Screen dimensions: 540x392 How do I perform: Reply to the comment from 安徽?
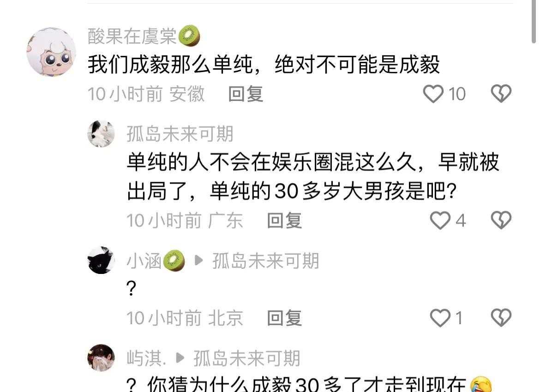click(x=246, y=94)
